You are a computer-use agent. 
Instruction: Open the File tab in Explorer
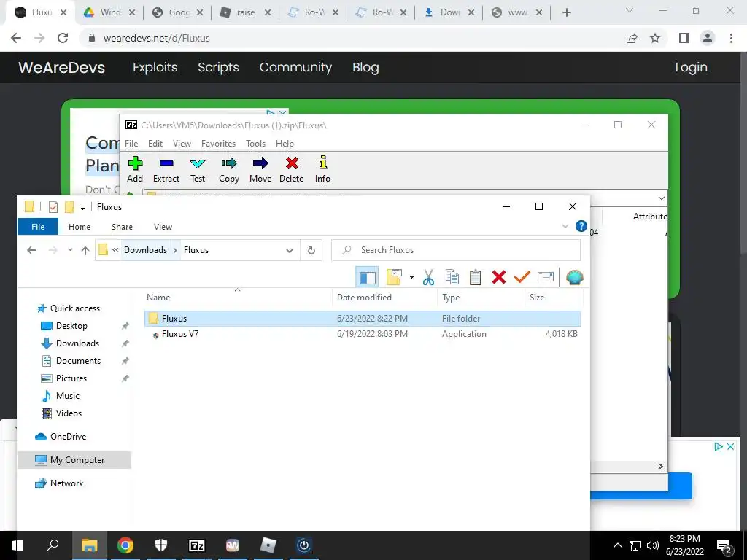pyautogui.click(x=38, y=227)
